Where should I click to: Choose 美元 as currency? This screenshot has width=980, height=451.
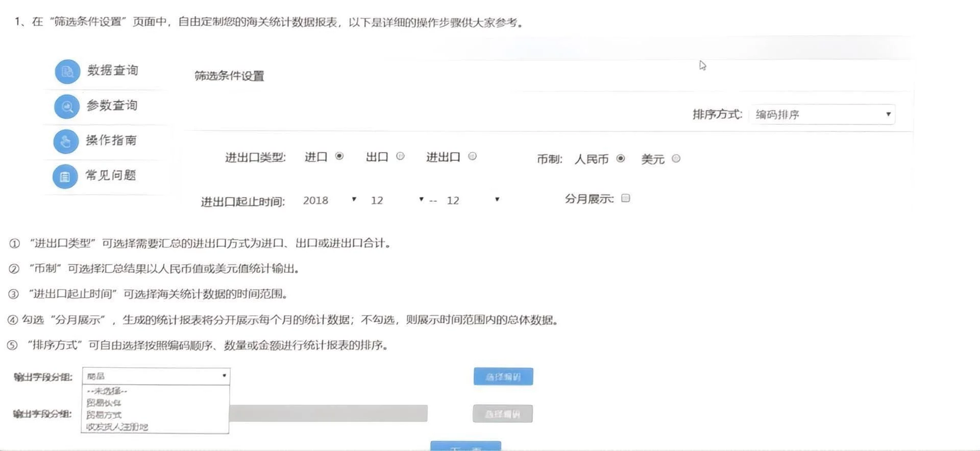click(676, 158)
